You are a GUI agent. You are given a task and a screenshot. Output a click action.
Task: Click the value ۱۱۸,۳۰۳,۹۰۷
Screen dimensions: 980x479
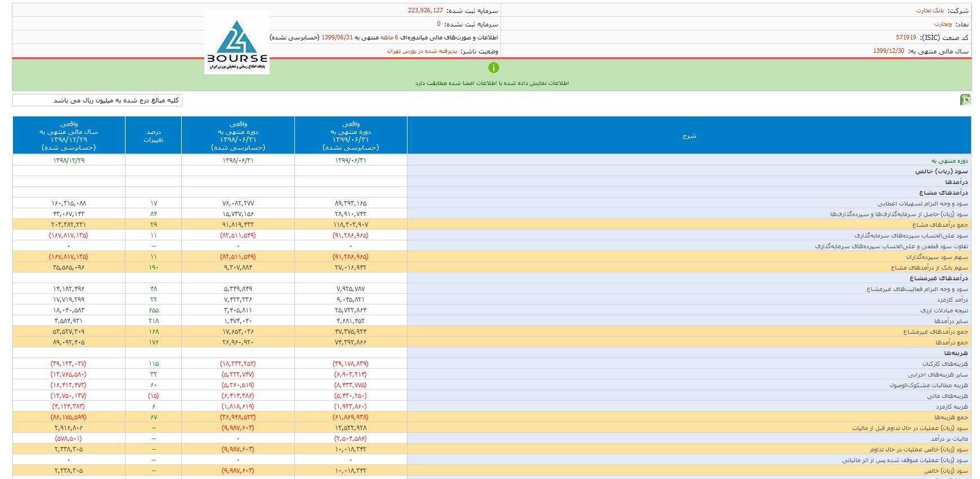tap(350, 225)
